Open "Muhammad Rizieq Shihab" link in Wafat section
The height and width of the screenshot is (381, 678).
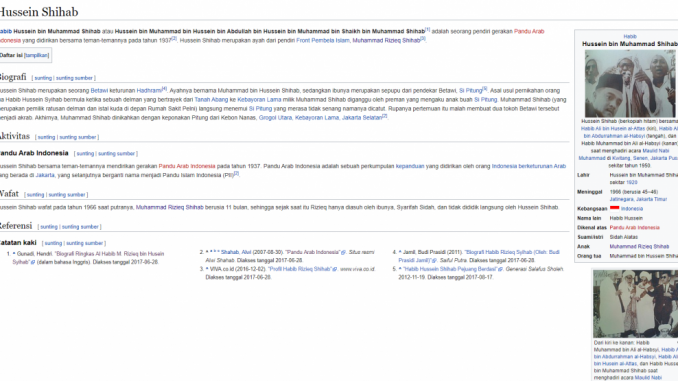coord(170,207)
